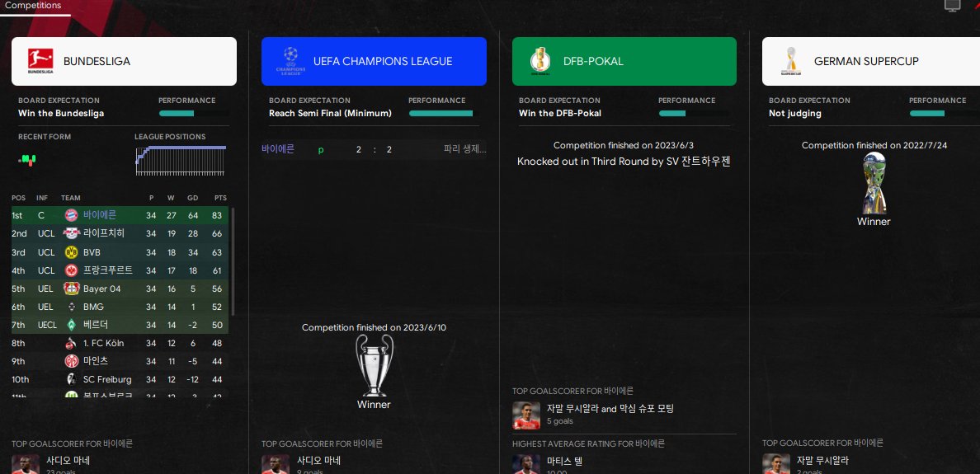Click the Champions League 2:2 match result row
980x474 pixels.
(374, 149)
